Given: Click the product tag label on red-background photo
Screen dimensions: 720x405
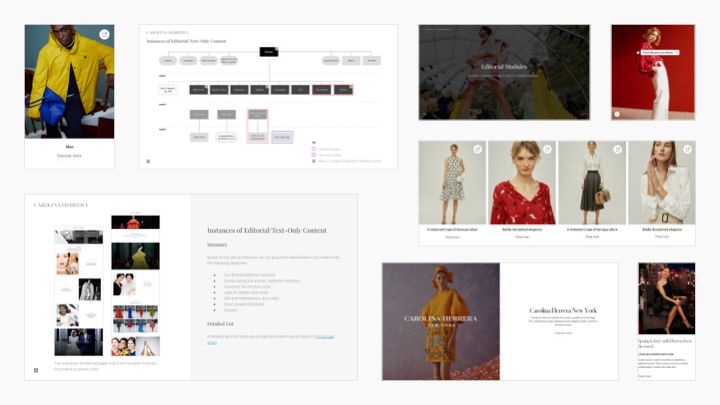Looking at the screenshot, I should click(x=659, y=52).
